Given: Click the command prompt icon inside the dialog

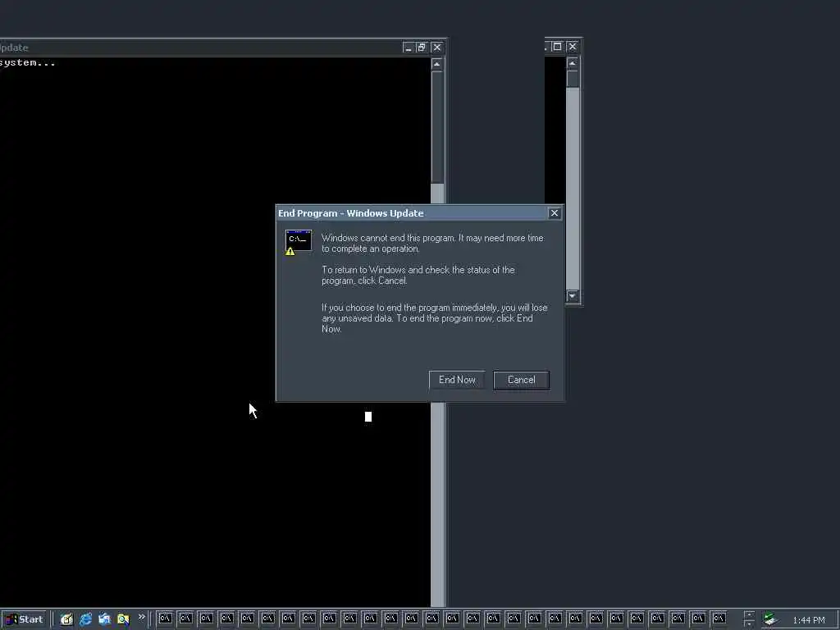Looking at the screenshot, I should tap(298, 242).
